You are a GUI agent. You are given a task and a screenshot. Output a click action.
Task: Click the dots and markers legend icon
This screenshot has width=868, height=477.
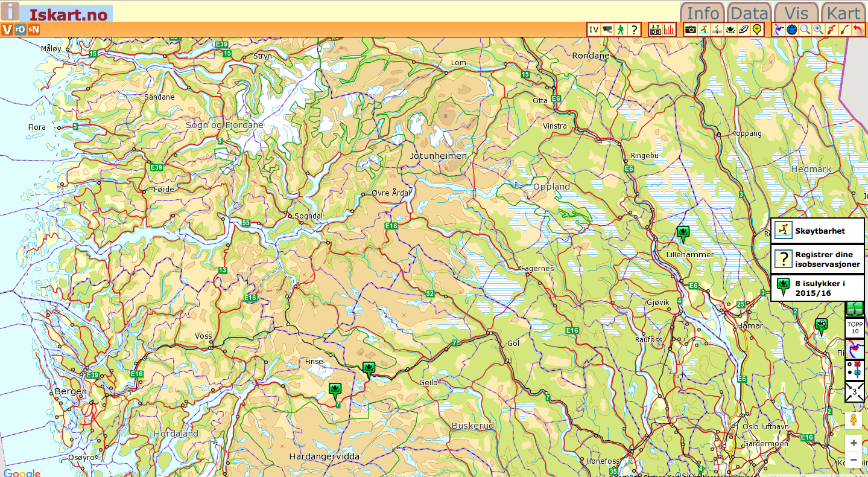tap(854, 370)
